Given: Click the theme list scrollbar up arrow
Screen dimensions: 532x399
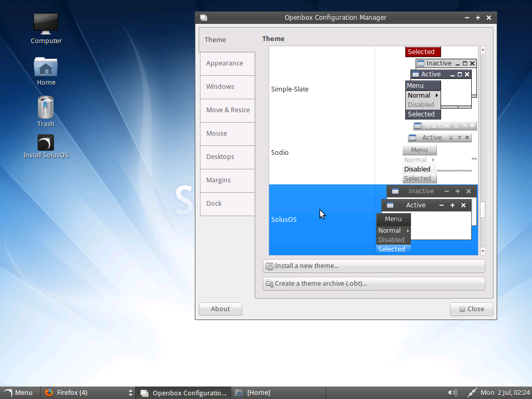Looking at the screenshot, I should tap(483, 50).
